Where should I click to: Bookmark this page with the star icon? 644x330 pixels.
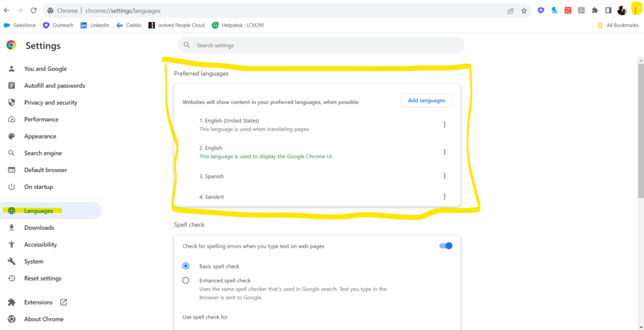tap(524, 11)
